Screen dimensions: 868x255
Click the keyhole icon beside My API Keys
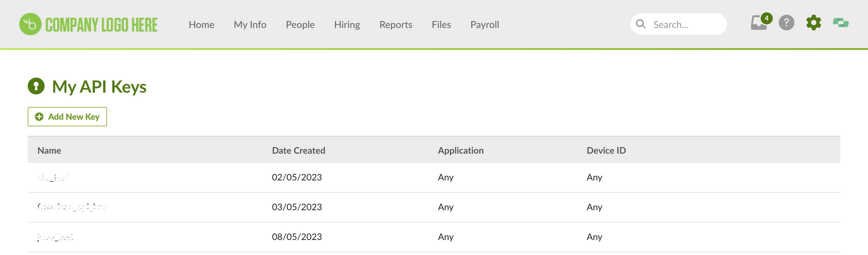(36, 86)
